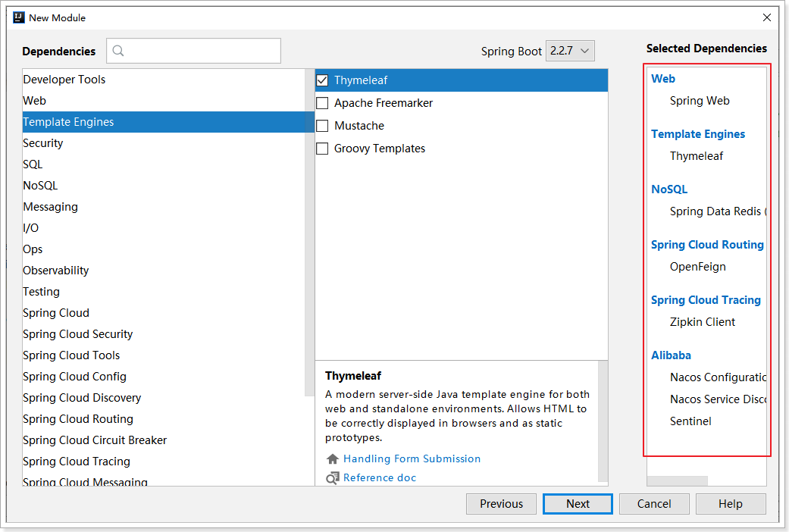Uncheck the Thymeleaf checkbox
Screen dimensions: 789x532
(322, 80)
